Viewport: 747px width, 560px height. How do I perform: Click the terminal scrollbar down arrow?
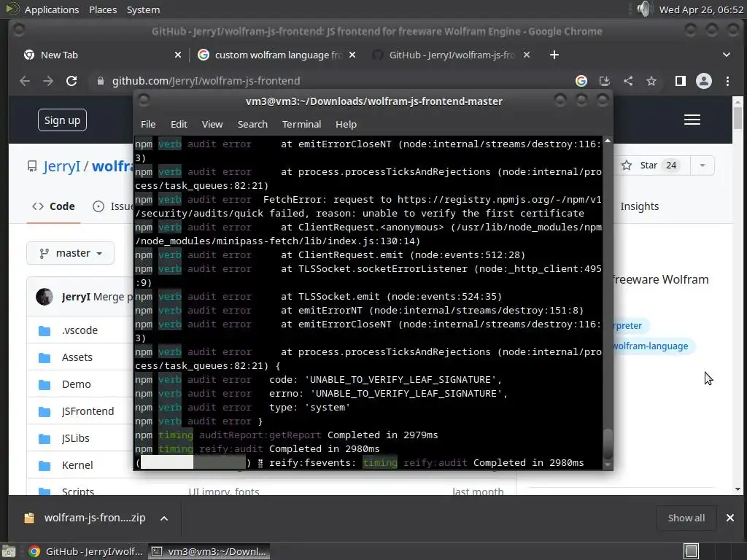[x=608, y=464]
